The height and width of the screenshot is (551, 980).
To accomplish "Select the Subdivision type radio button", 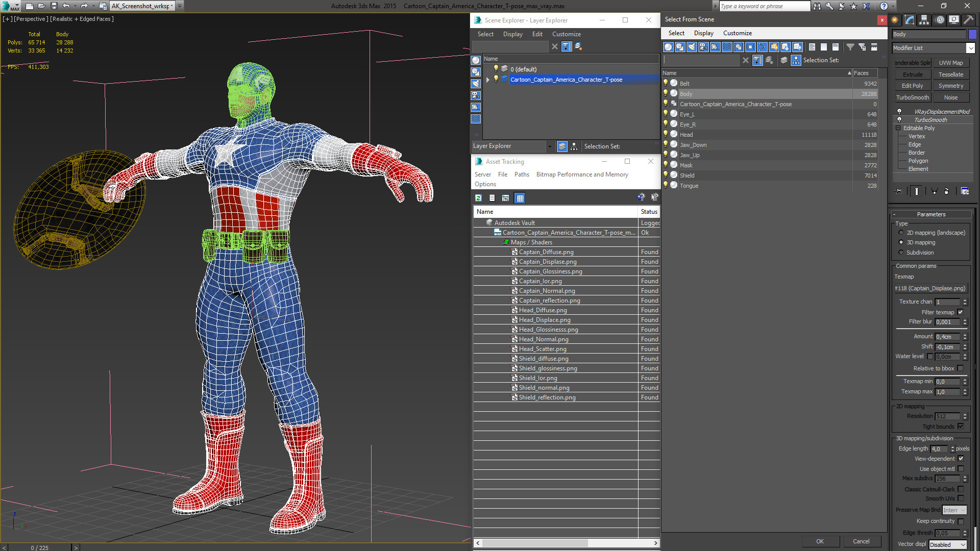I will point(901,253).
